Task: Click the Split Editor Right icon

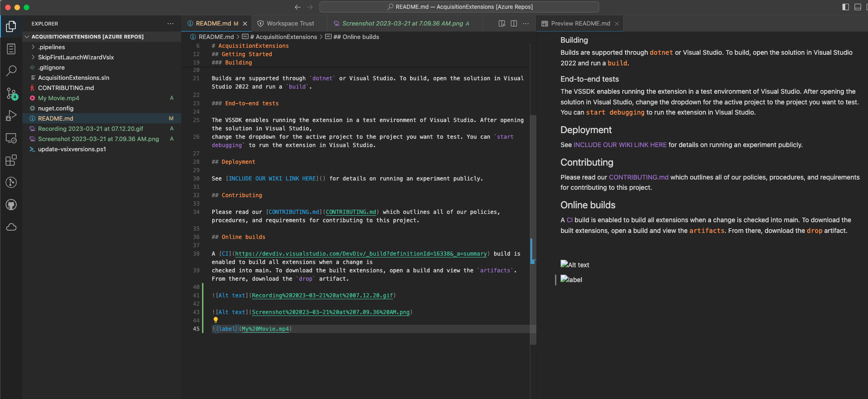Action: point(514,24)
